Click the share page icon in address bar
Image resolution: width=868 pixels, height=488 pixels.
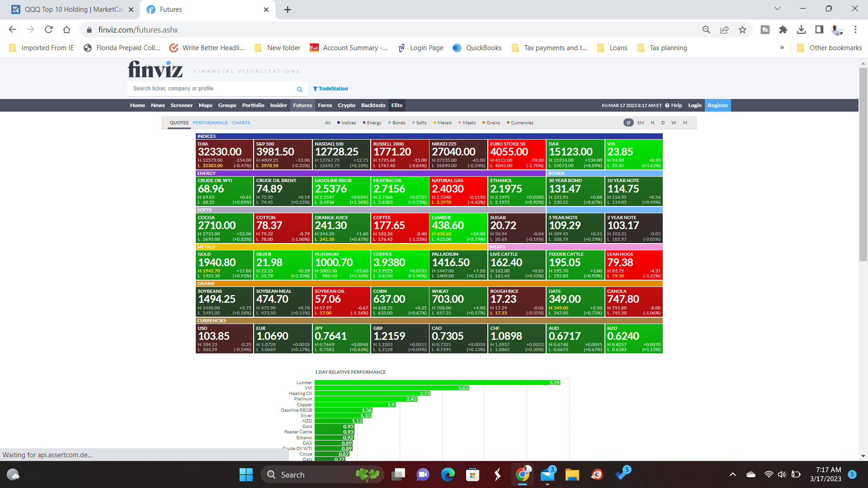tap(724, 29)
